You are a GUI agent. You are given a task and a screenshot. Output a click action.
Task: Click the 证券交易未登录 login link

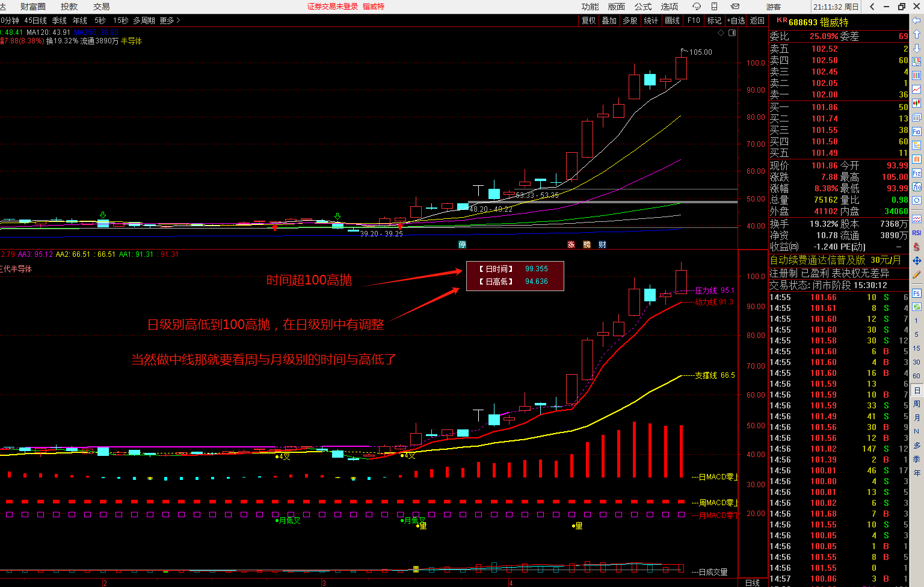(x=332, y=7)
